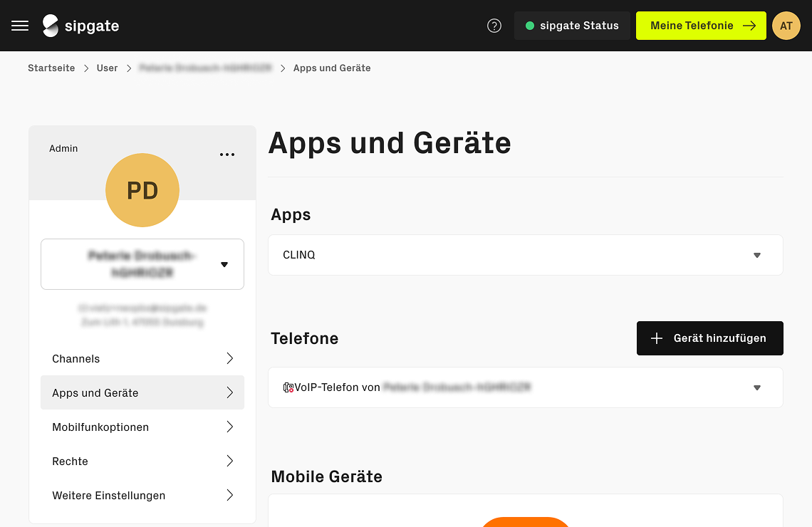Click the VoIP phone icon next to VoIP-Telefon
The height and width of the screenshot is (527, 812).
(x=287, y=387)
